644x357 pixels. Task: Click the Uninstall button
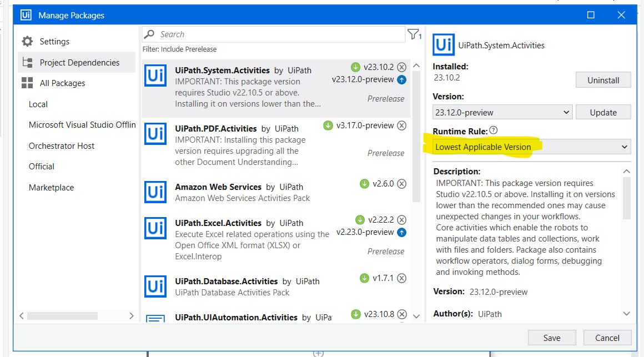point(603,80)
